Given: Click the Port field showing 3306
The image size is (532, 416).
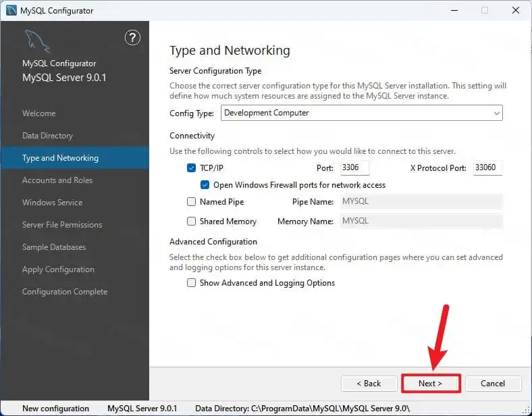Looking at the screenshot, I should [355, 167].
